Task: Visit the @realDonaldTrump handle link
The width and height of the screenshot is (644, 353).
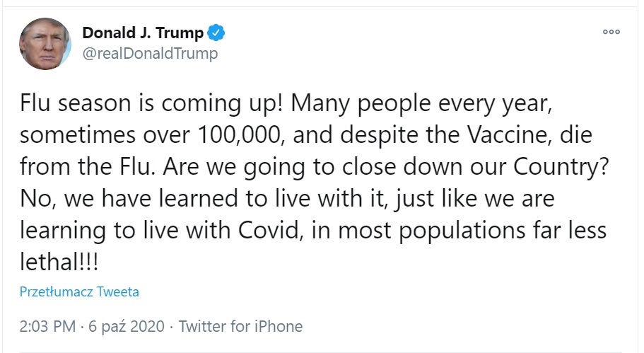Action: coord(151,53)
